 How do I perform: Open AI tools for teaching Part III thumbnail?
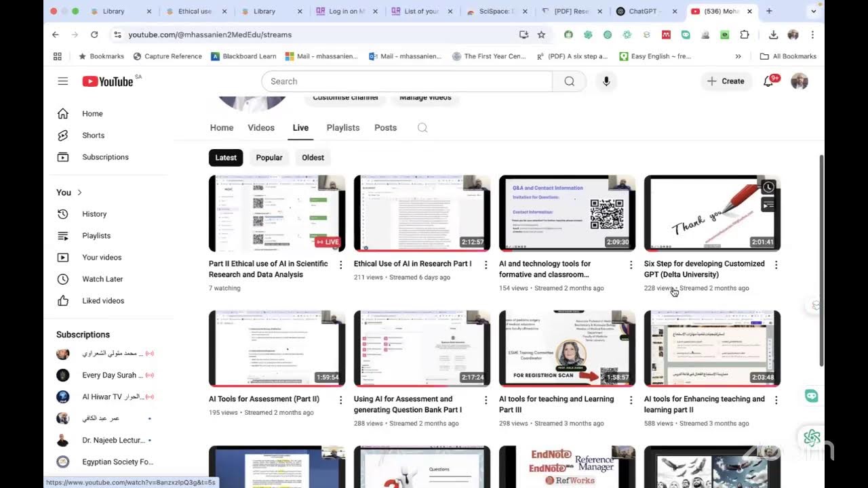pyautogui.click(x=567, y=348)
